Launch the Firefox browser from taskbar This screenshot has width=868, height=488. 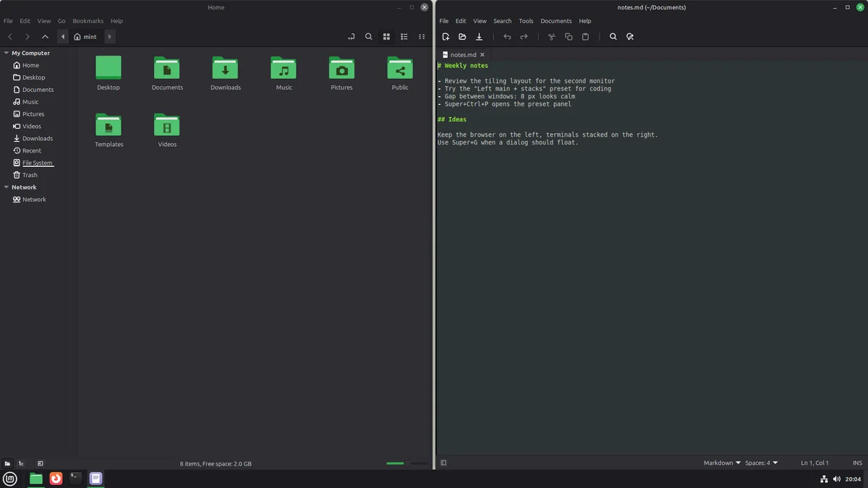pyautogui.click(x=56, y=478)
